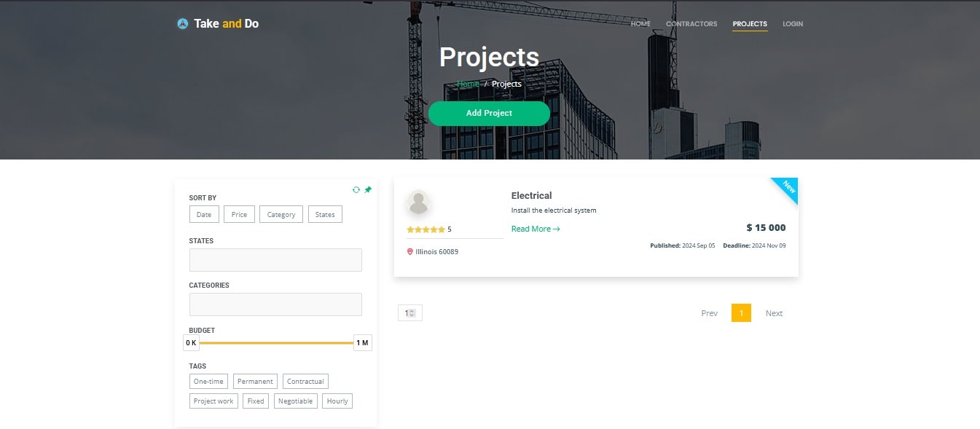Click the green pin icon in filter panel
Image resolution: width=980 pixels, height=429 pixels.
click(367, 189)
